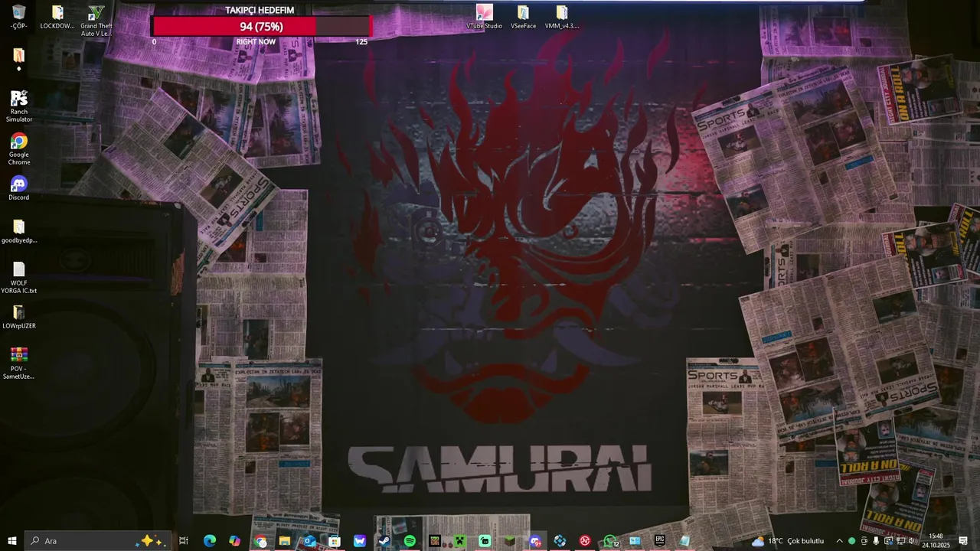
Task: Select the POV - SametUze... archive
Action: click(19, 364)
